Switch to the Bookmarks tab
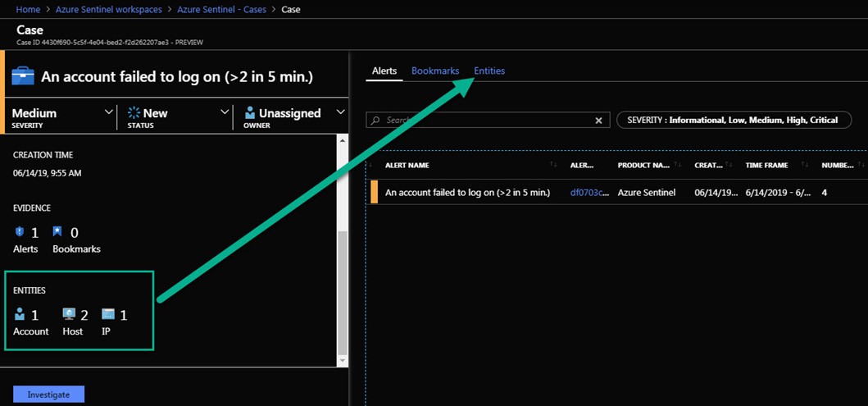Viewport: 868px width, 406px height. coord(435,71)
